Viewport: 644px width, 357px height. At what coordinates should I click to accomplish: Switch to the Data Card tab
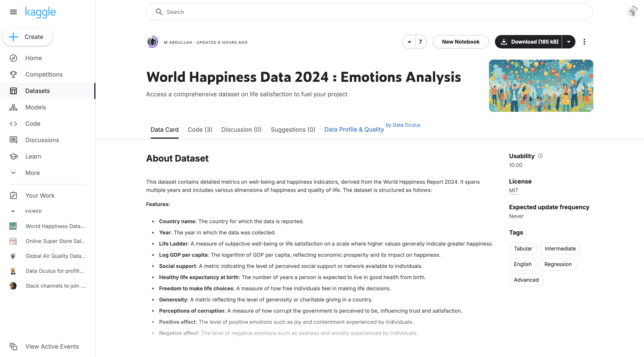coord(165,129)
